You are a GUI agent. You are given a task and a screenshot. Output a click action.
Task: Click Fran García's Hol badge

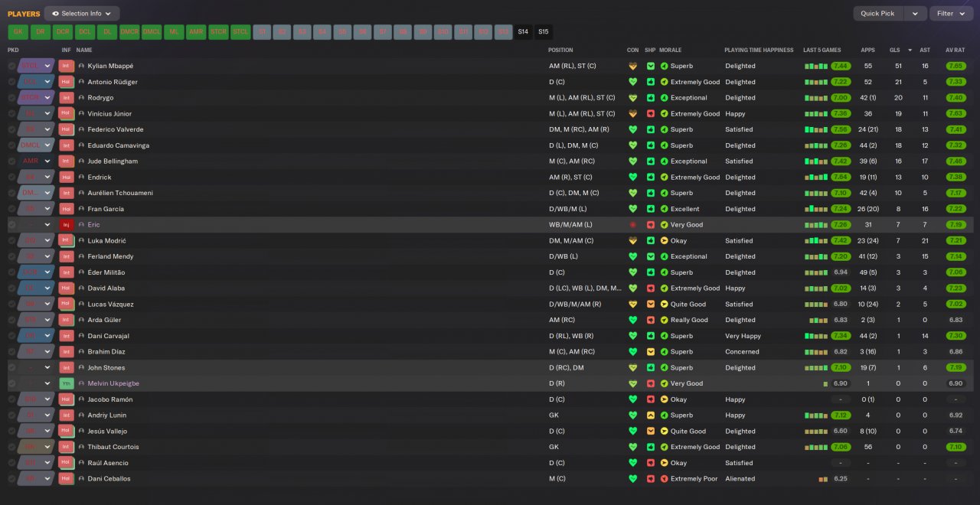tap(66, 209)
